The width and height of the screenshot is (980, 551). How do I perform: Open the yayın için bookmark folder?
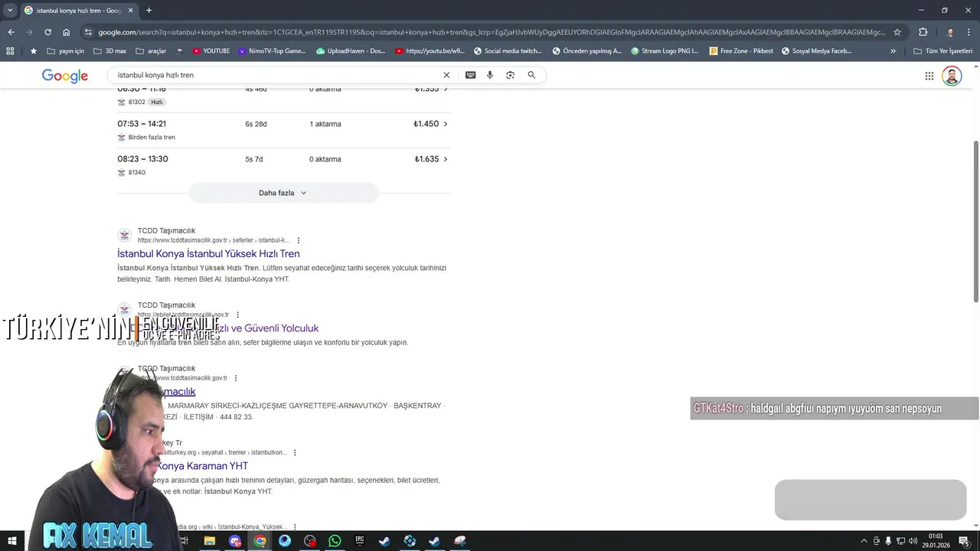(65, 51)
